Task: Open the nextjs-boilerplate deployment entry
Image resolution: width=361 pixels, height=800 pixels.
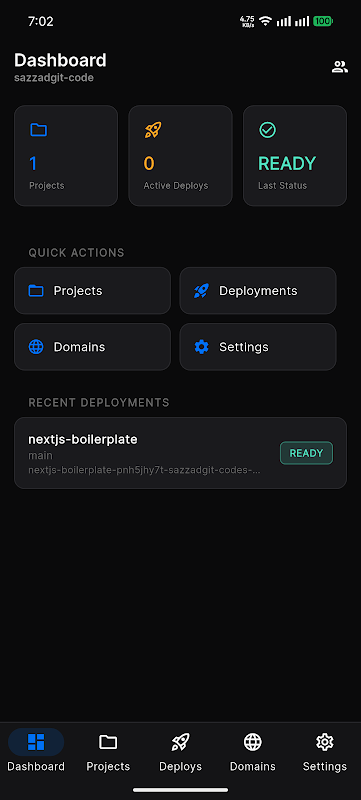Action: (x=180, y=453)
